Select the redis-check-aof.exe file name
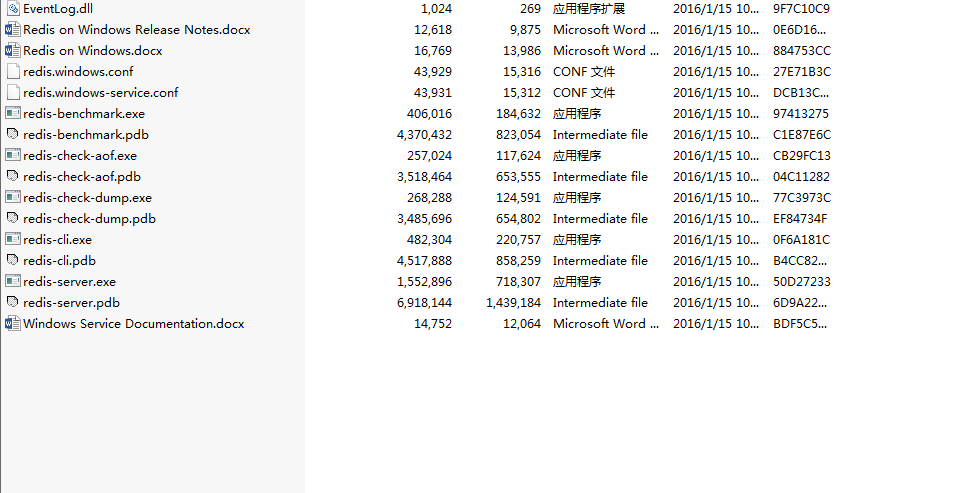Viewport: 970px width, 493px height. [x=80, y=155]
